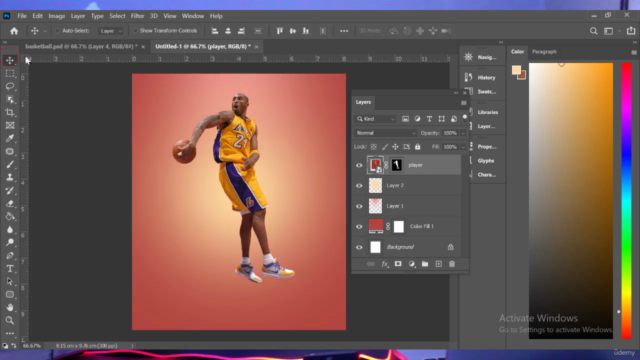
Task: Click the Home icon in options bar
Action: (x=14, y=31)
